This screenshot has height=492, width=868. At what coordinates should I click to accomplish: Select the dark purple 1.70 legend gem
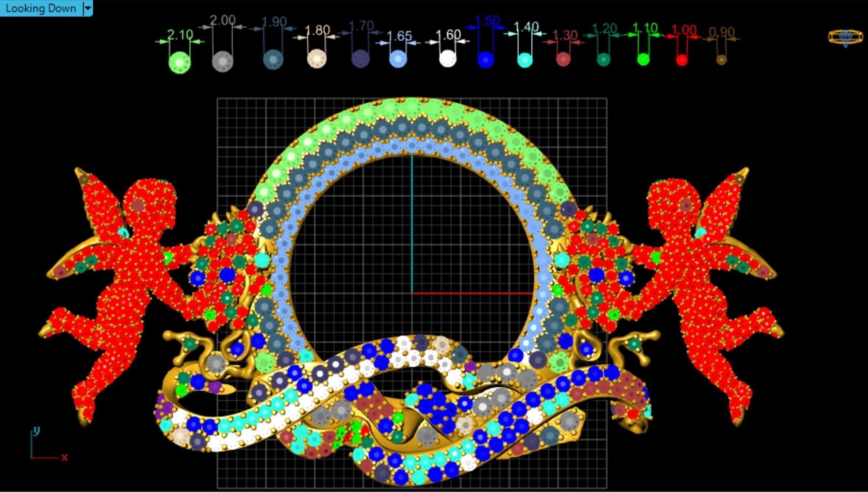click(x=360, y=58)
